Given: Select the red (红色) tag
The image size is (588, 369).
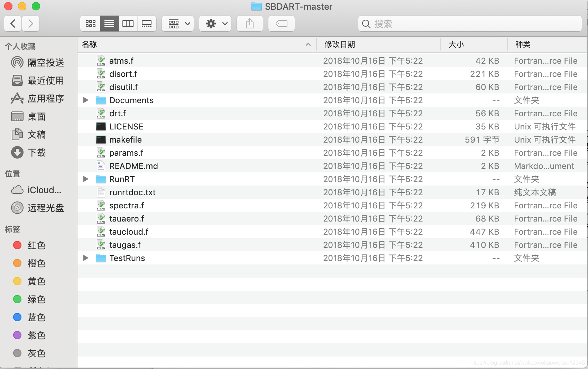Looking at the screenshot, I should [x=29, y=245].
